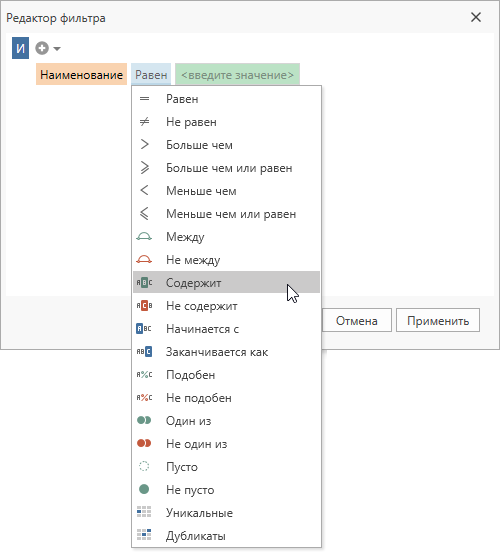Open the 'Наименование' field selector

pyautogui.click(x=81, y=74)
